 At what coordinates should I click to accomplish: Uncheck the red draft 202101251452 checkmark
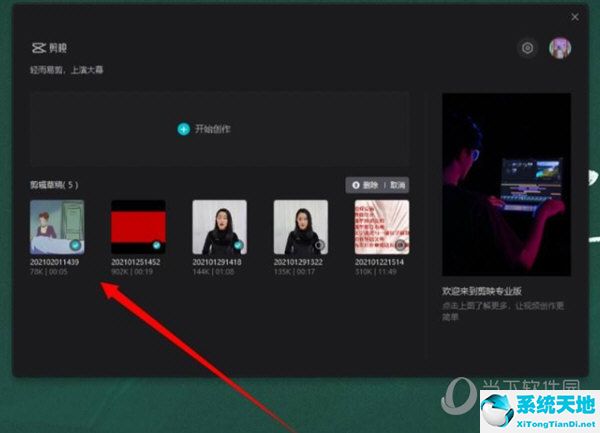tap(157, 244)
